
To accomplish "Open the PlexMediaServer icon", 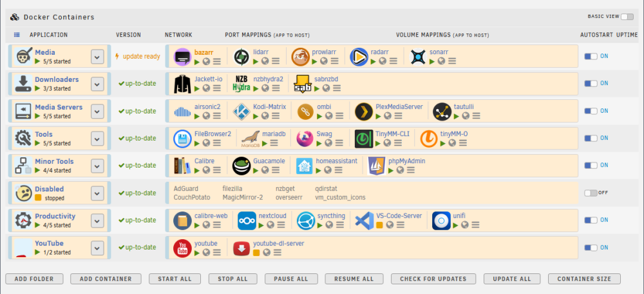I will click(x=364, y=112).
